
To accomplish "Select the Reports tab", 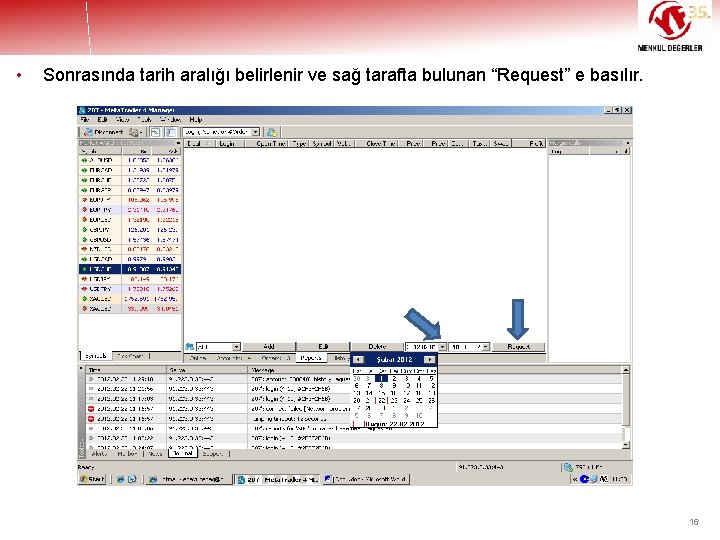I will pos(310,358).
